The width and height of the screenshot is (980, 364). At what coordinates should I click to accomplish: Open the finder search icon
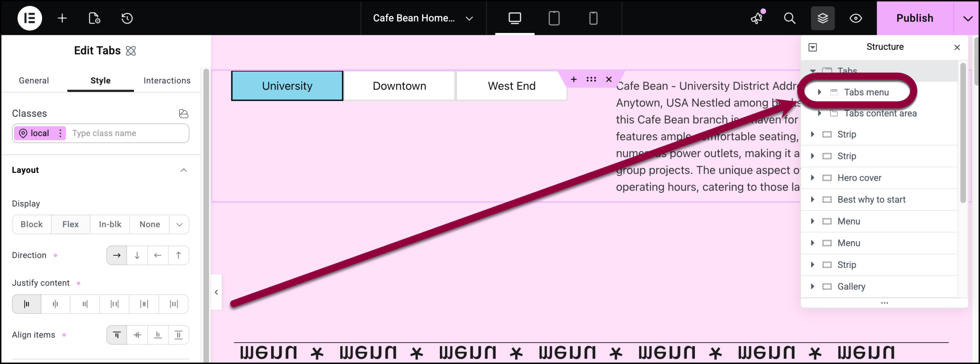tap(789, 18)
